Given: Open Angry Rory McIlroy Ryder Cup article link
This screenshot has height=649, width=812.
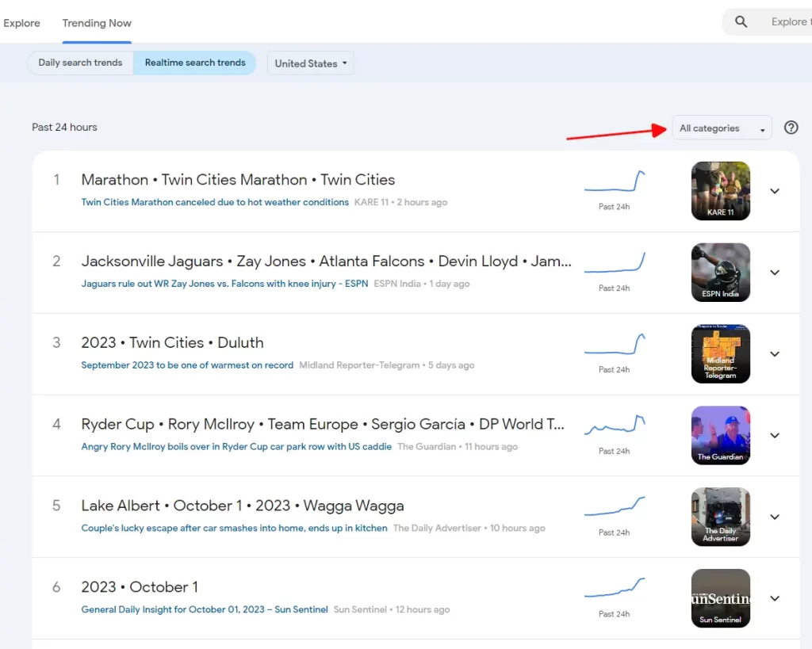Looking at the screenshot, I should tap(236, 447).
